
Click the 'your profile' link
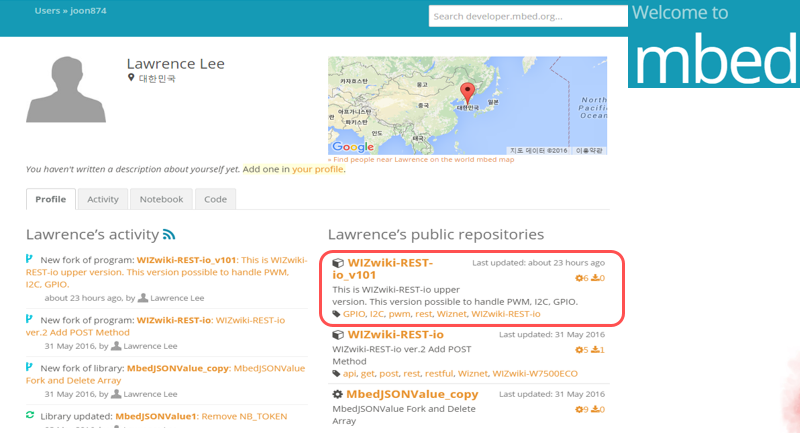tap(317, 169)
